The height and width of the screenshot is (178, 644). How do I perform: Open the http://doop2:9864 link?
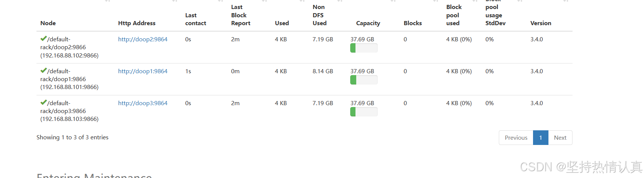pyautogui.click(x=143, y=39)
